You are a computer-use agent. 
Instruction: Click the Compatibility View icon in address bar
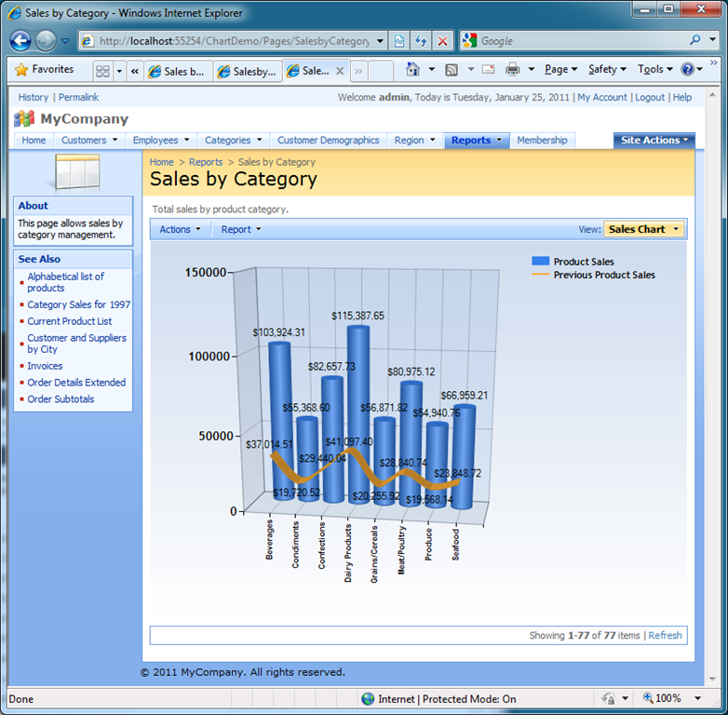click(399, 41)
